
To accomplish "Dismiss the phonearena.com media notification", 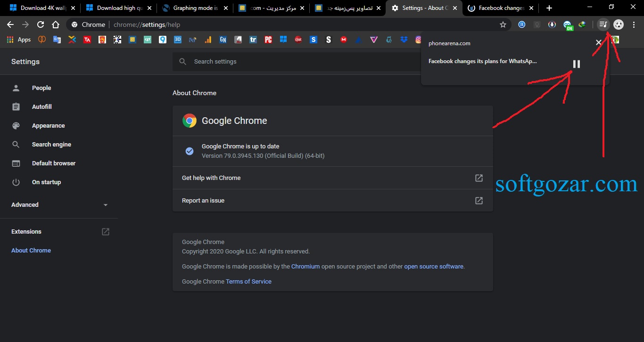I will pos(598,42).
